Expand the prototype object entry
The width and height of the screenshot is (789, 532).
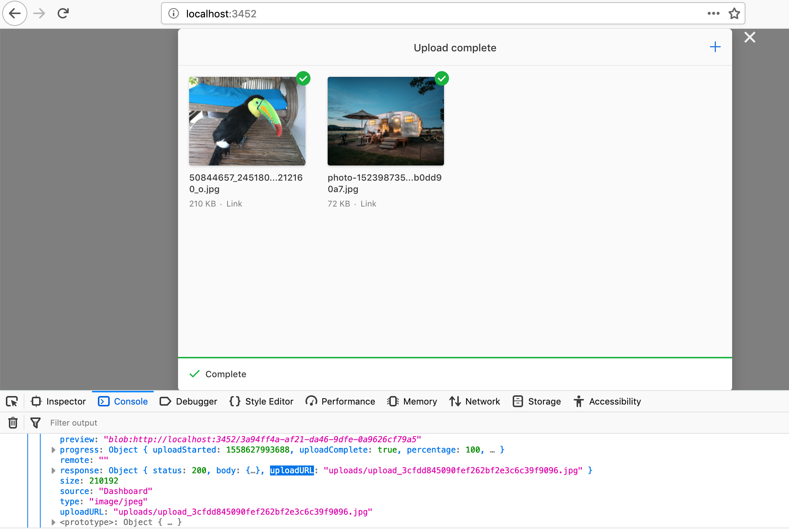coord(53,522)
